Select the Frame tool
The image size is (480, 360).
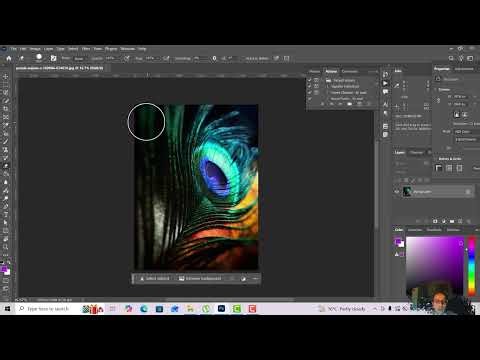6,117
